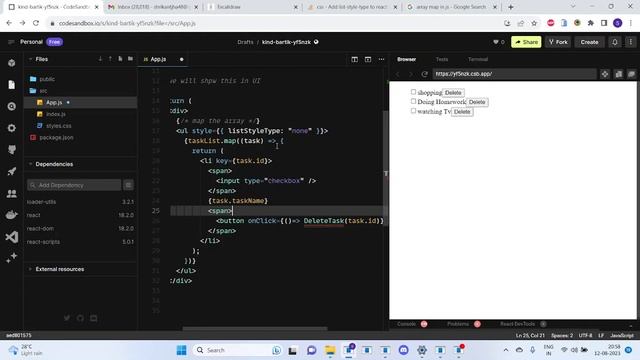Screen dimensions: 640x360
Task: Click the Drafts breadcrumb link
Action: click(x=245, y=42)
